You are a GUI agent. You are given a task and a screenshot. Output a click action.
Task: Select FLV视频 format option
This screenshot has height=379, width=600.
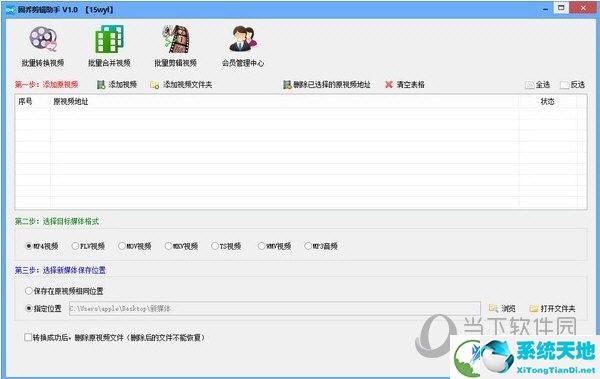[88, 246]
